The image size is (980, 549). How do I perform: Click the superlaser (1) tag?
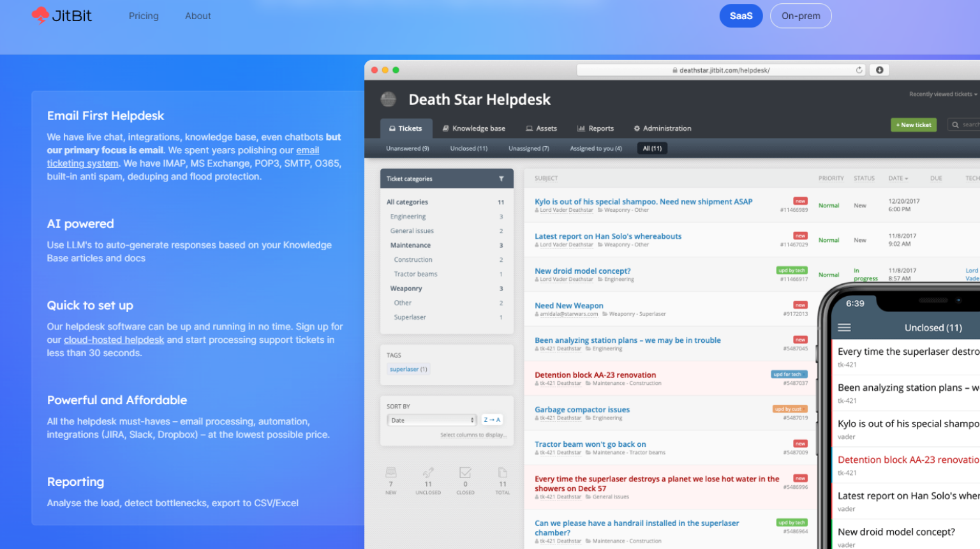(x=408, y=370)
